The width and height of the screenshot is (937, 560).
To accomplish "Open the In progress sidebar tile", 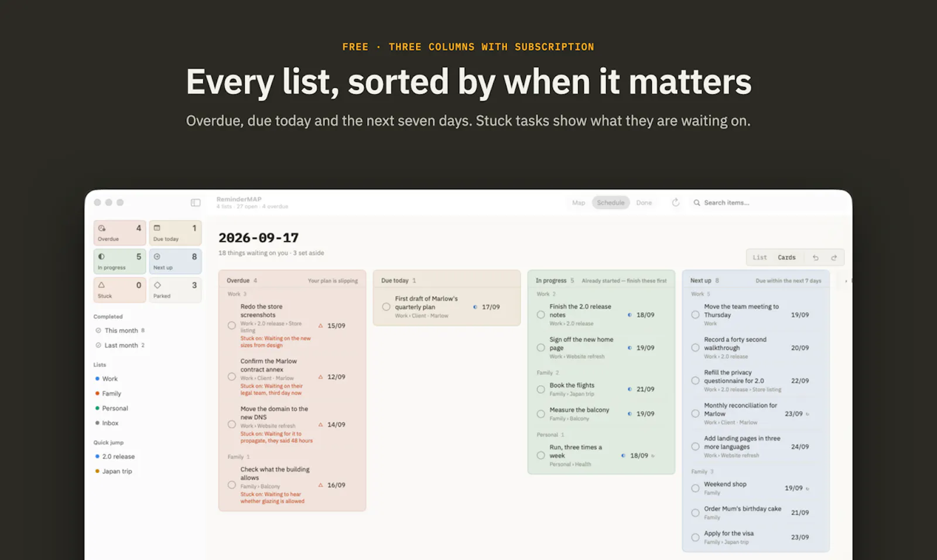I will pos(119,261).
